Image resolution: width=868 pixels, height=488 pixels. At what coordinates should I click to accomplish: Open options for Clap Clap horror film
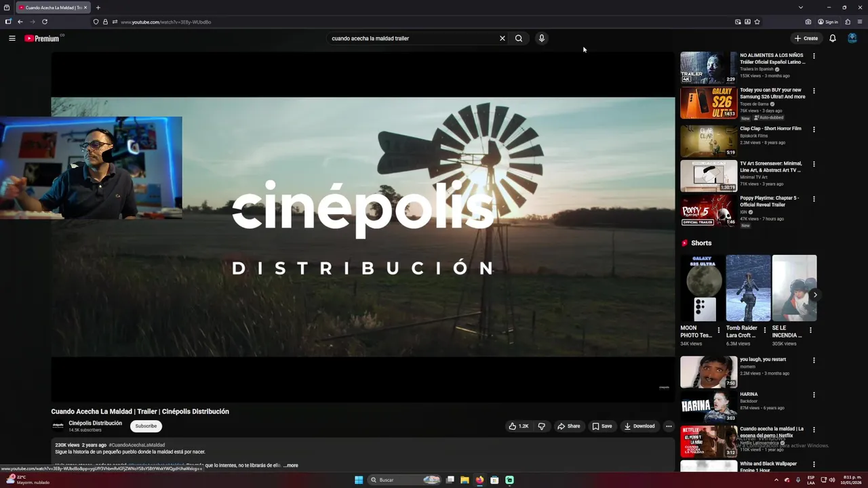814,129
